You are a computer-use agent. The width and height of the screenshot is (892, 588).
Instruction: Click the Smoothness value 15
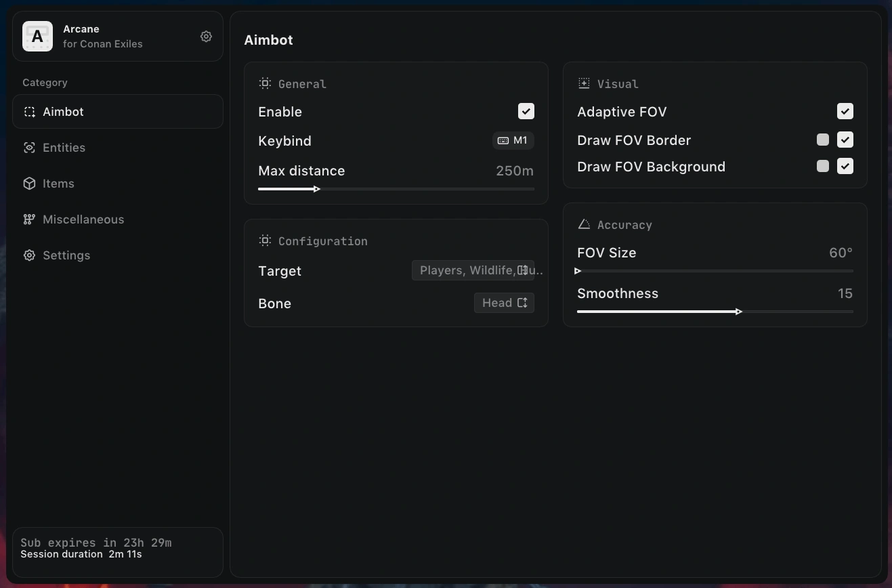tap(845, 293)
